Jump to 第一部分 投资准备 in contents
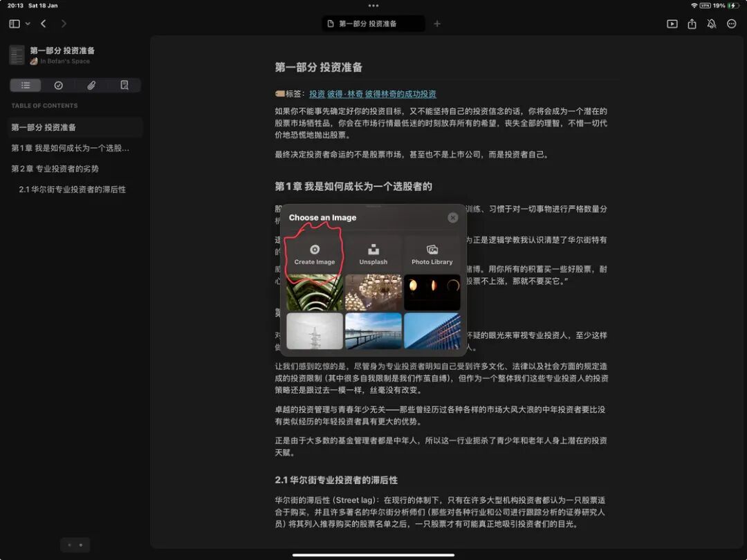Image resolution: width=747 pixels, height=560 pixels. 75,127
